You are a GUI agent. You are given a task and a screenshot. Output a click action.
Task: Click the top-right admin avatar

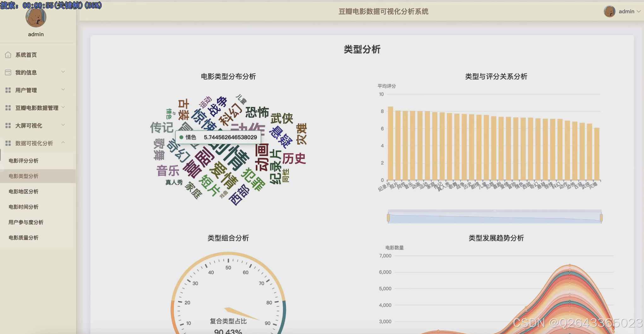[x=610, y=11]
